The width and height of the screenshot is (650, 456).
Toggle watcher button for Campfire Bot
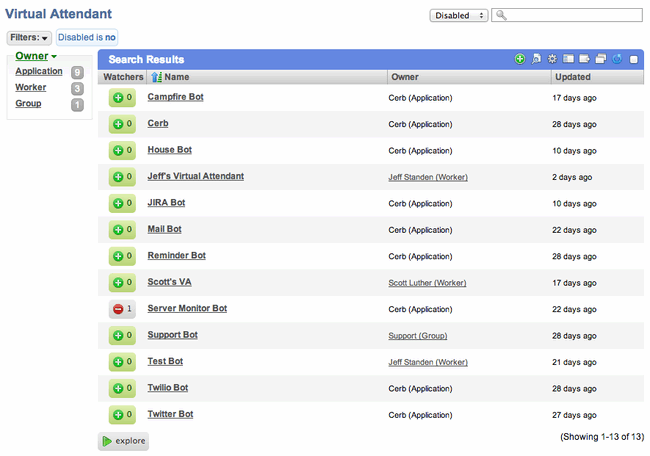[x=122, y=98]
